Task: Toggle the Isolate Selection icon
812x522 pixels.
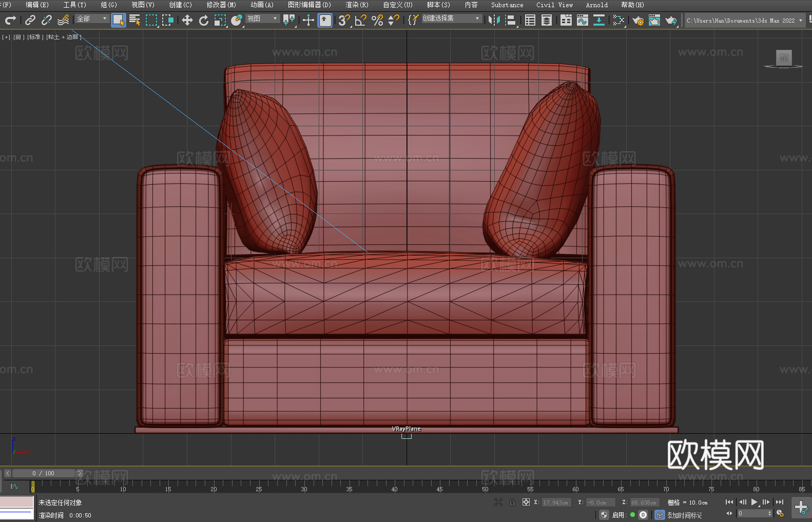Action: 498,502
